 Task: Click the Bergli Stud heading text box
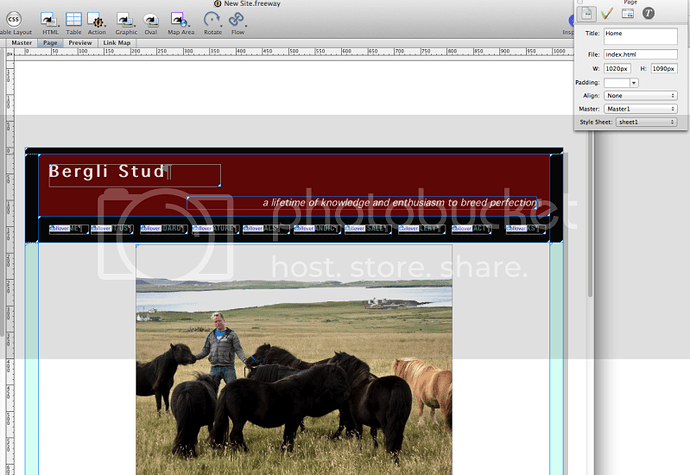(x=135, y=175)
